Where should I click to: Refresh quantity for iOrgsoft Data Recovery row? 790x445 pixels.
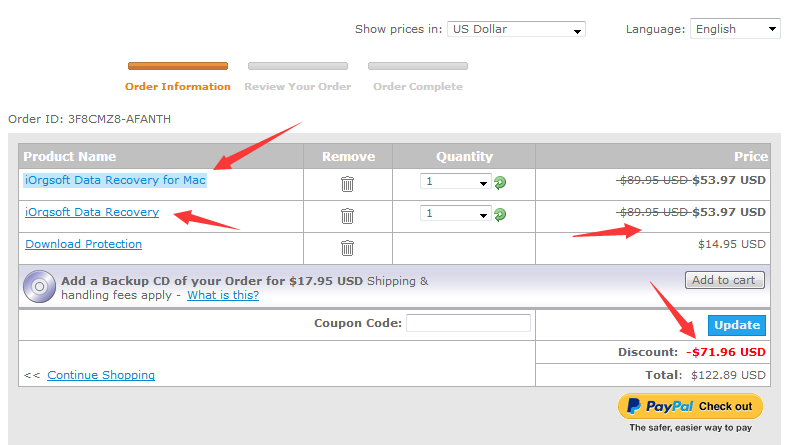pyautogui.click(x=500, y=215)
